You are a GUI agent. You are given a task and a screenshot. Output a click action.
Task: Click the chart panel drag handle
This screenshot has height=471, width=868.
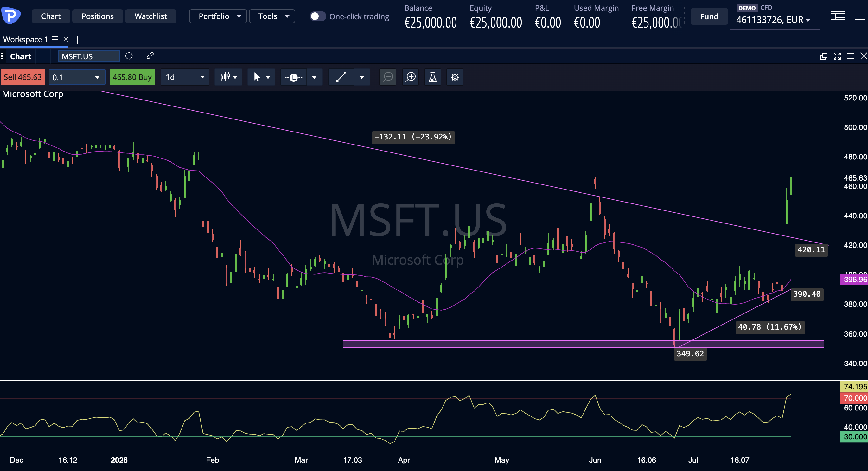tap(2, 56)
